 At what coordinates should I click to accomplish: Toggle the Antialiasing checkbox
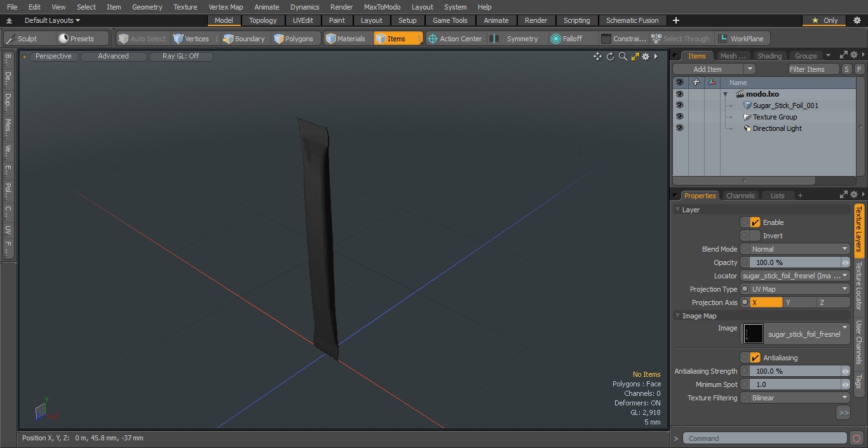pos(755,358)
